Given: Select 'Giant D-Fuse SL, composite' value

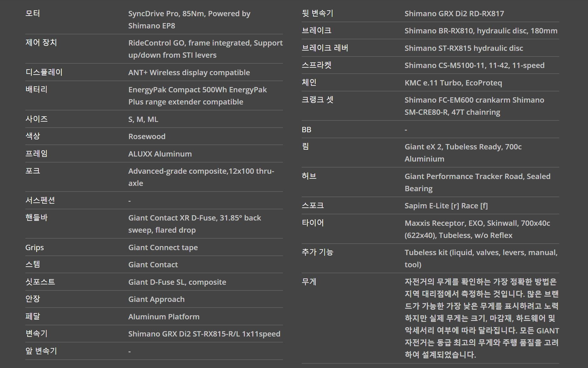Looking at the screenshot, I should pos(177,282).
